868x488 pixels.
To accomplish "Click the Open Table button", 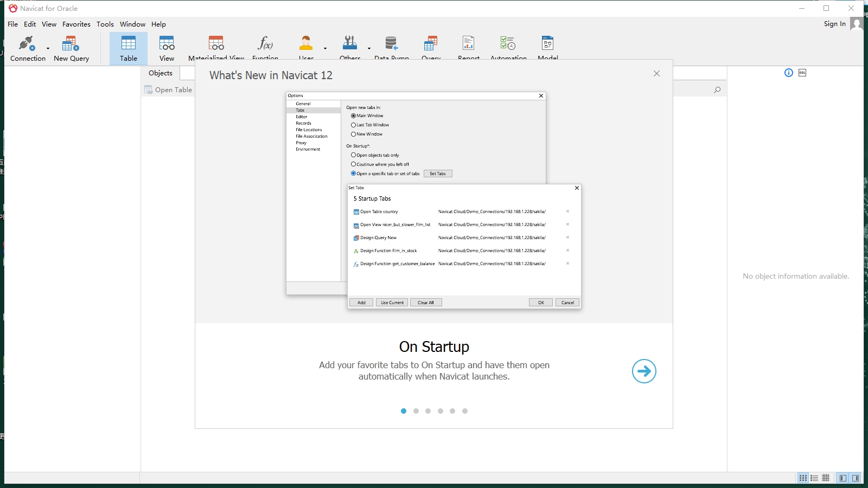I will point(168,90).
